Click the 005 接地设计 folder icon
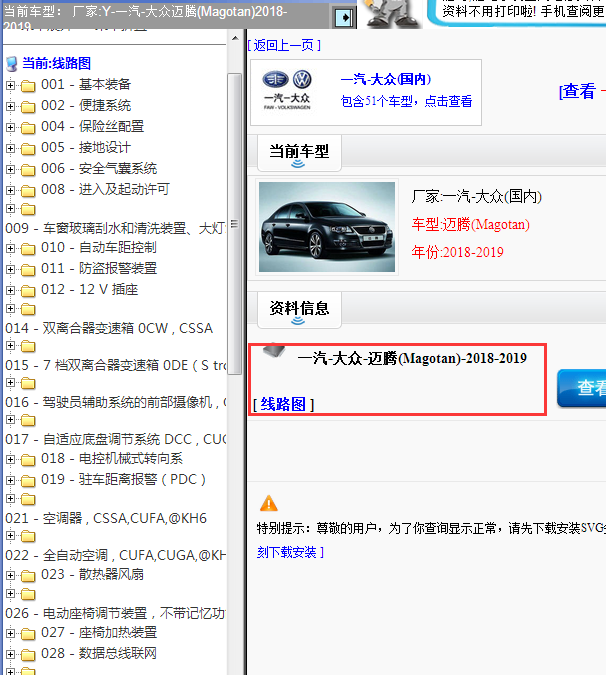This screenshot has width=606, height=675. (28, 149)
